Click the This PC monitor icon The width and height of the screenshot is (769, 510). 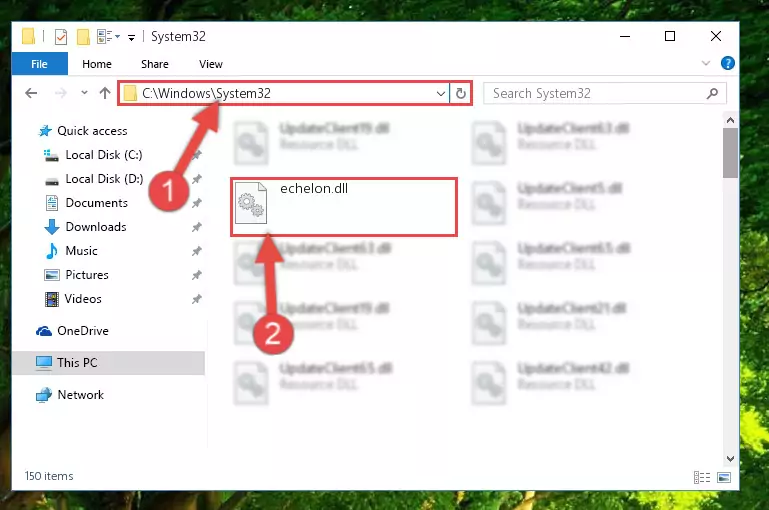pyautogui.click(x=44, y=363)
